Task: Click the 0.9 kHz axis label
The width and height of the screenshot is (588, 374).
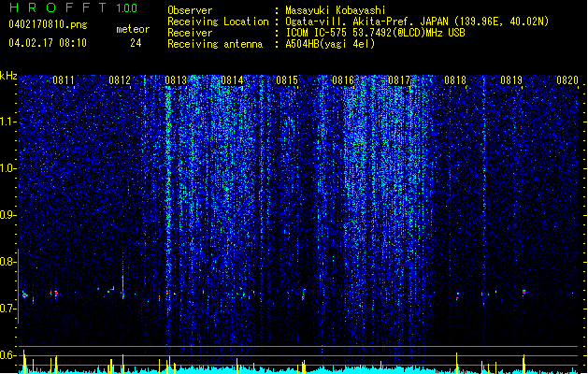Action: click(7, 215)
